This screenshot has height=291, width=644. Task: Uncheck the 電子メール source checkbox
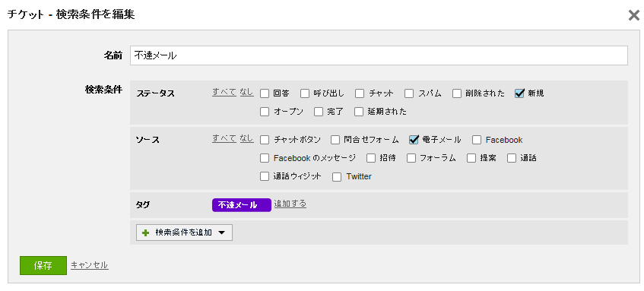click(x=414, y=140)
